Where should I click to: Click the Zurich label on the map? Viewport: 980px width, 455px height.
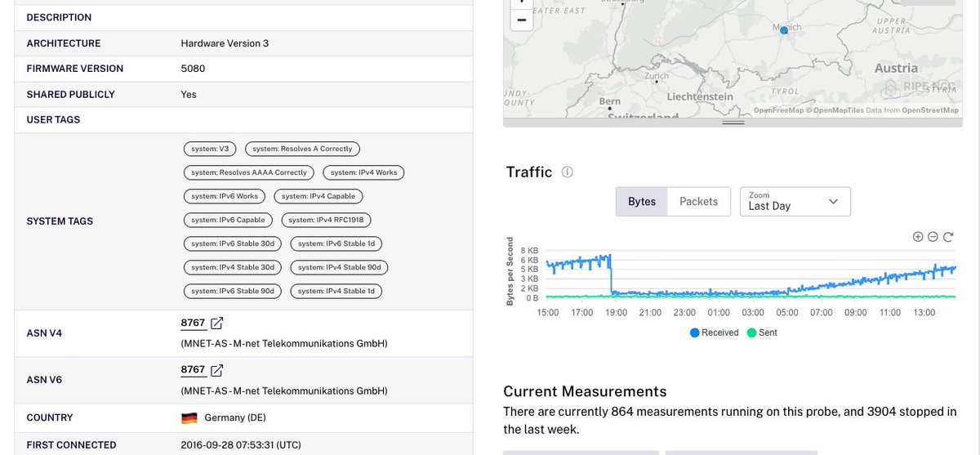[x=657, y=76]
